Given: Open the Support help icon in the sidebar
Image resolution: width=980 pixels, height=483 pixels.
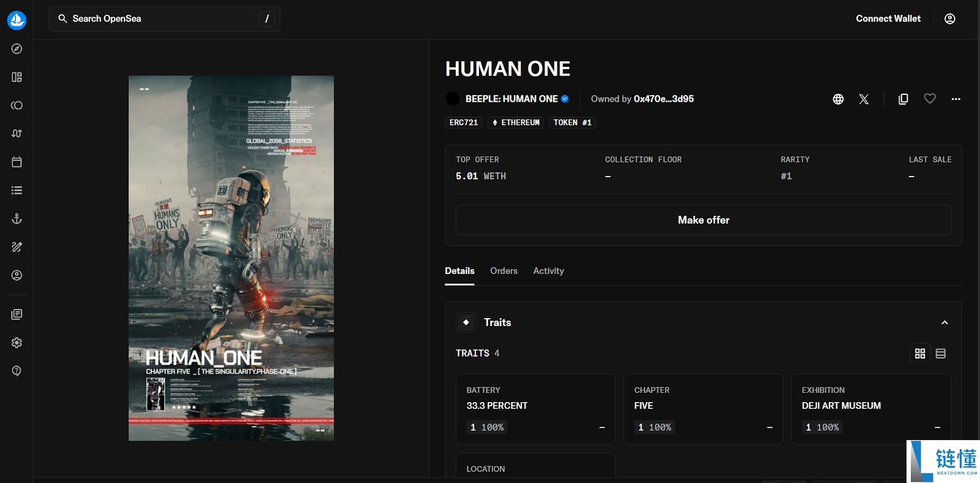Looking at the screenshot, I should (x=17, y=371).
